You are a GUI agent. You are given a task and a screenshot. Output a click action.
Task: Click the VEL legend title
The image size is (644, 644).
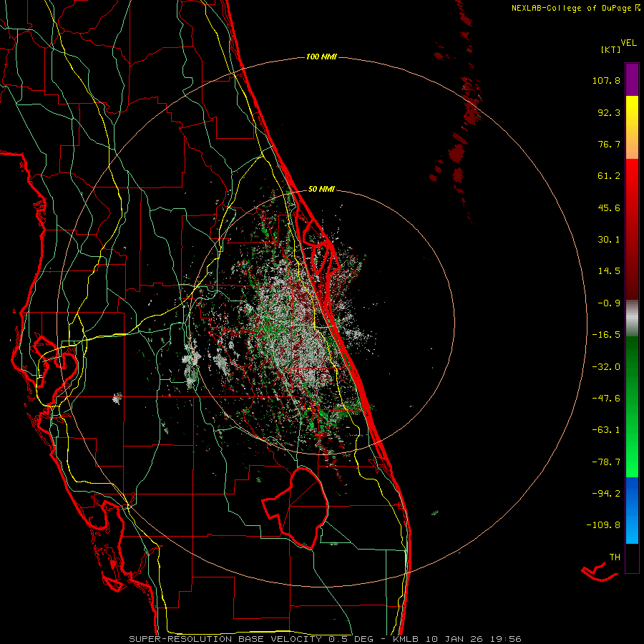[x=628, y=43]
